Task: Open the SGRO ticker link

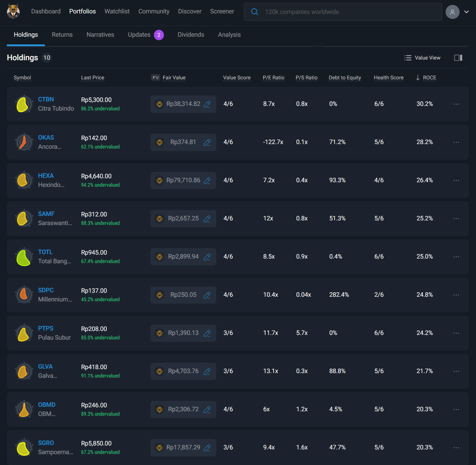Action: click(x=46, y=443)
